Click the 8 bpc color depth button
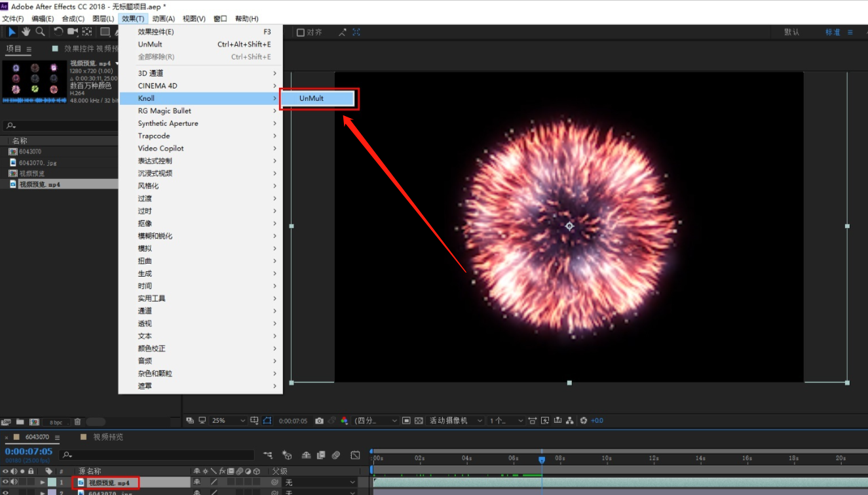 56,422
